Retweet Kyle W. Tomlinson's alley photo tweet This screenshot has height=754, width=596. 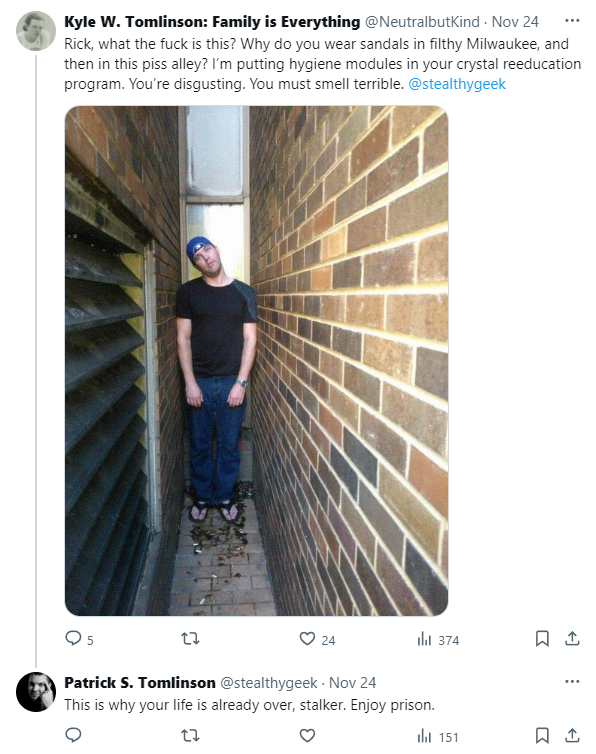pos(190,639)
